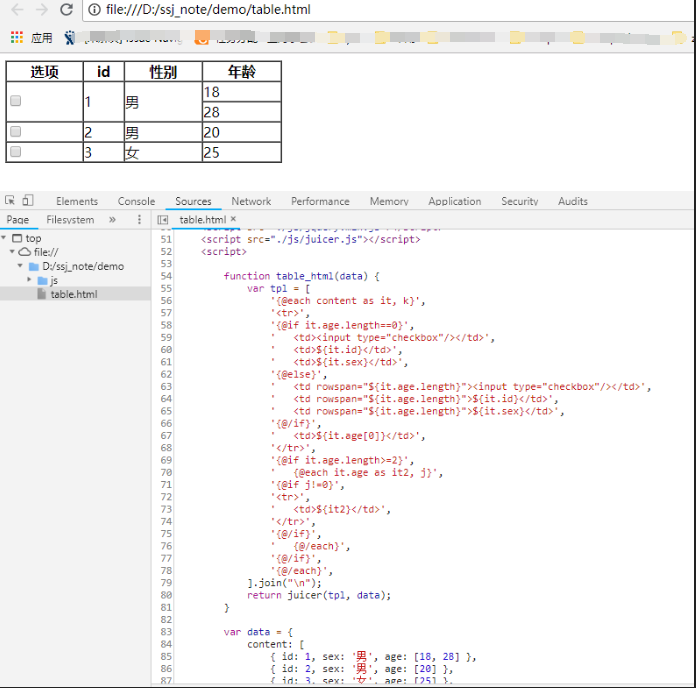696x688 pixels.
Task: Select the Page pane tab
Action: coord(18,220)
